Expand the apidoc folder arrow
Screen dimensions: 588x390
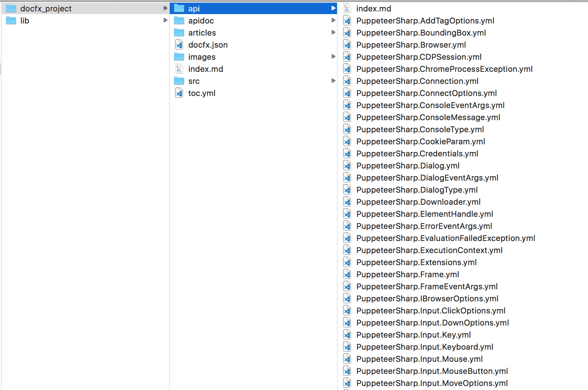(x=333, y=20)
